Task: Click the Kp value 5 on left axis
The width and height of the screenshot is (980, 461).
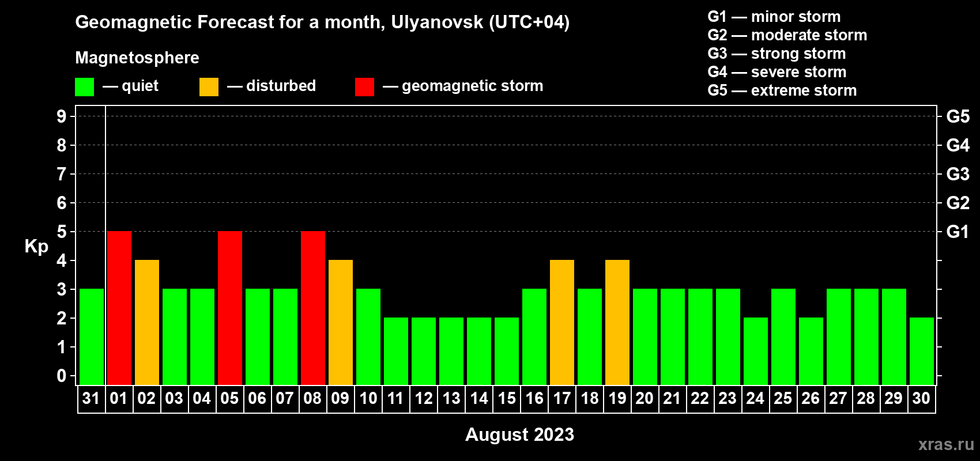Action: click(x=62, y=232)
